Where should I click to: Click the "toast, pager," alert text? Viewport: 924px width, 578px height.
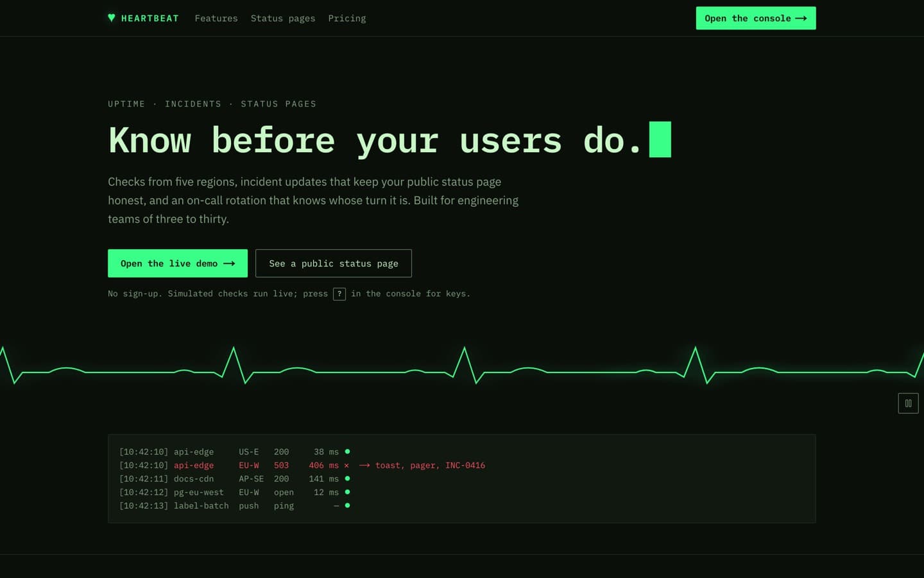tap(408, 466)
